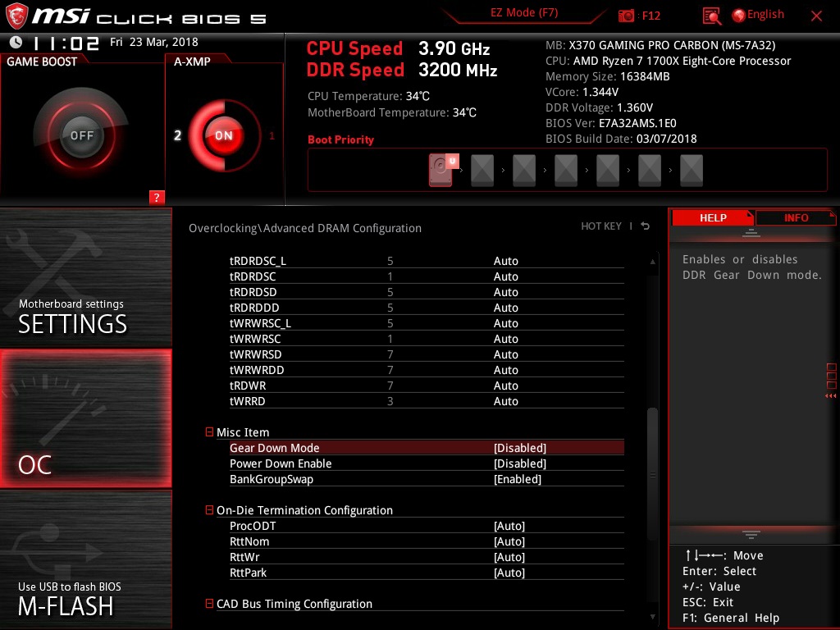840x630 pixels.
Task: Change BankGroupSwap Enabled value
Action: (x=518, y=479)
